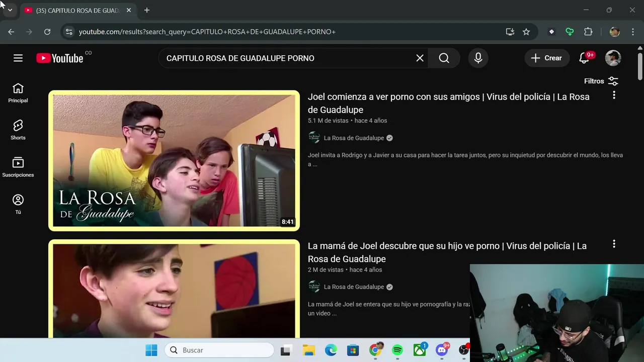The image size is (644, 362).
Task: Go back to the previous page
Action: point(11,32)
